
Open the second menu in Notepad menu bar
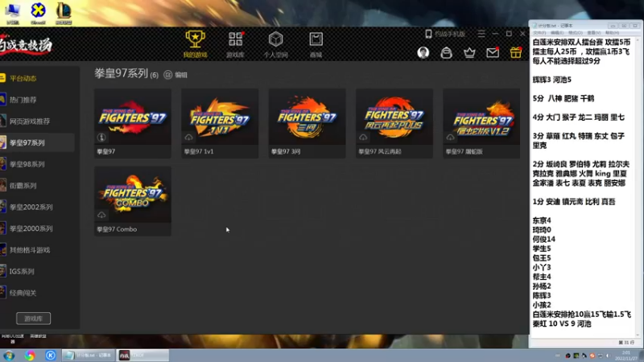[x=557, y=32]
